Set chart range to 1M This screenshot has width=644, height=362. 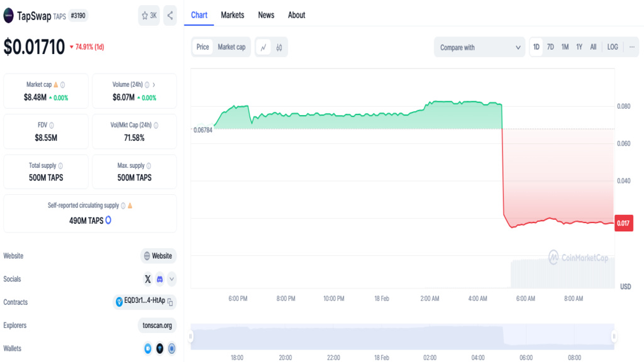565,47
